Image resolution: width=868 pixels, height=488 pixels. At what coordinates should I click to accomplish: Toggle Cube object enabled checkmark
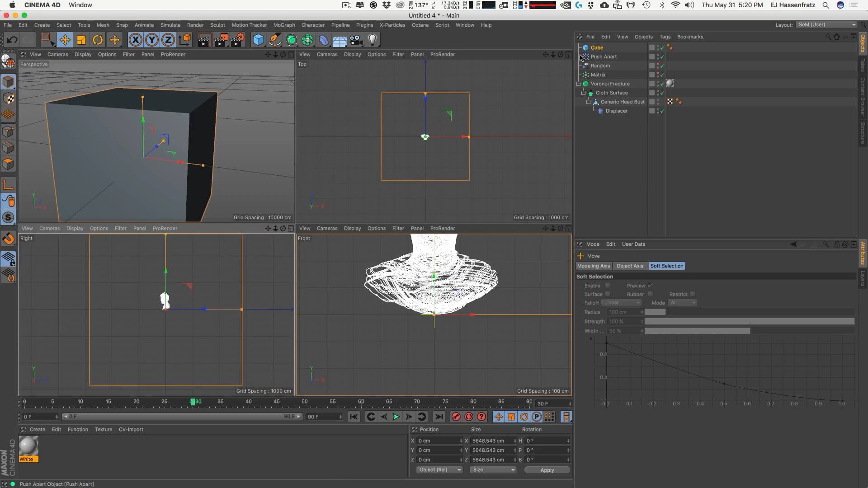662,47
